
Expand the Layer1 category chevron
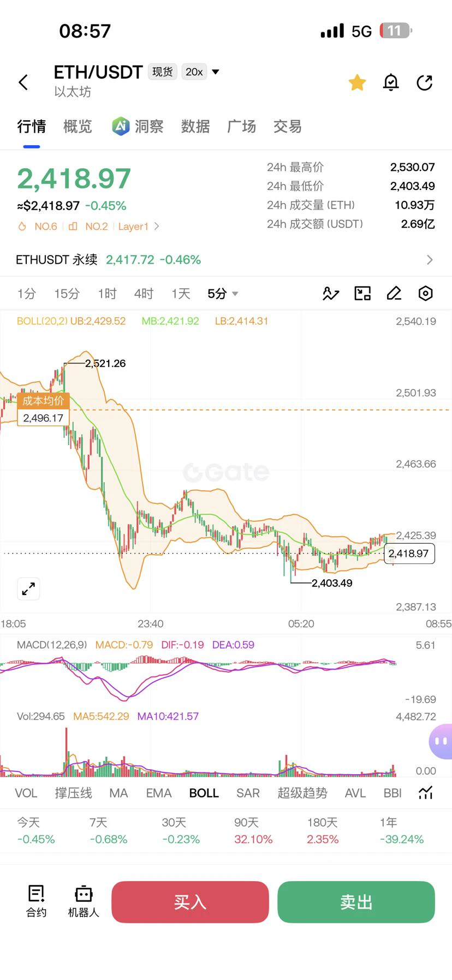157,227
